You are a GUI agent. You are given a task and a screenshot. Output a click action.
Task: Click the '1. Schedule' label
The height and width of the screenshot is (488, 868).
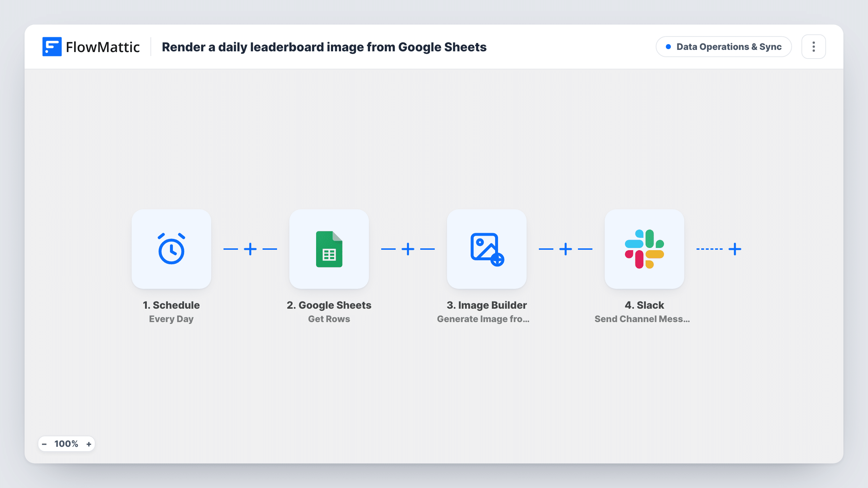[171, 305]
